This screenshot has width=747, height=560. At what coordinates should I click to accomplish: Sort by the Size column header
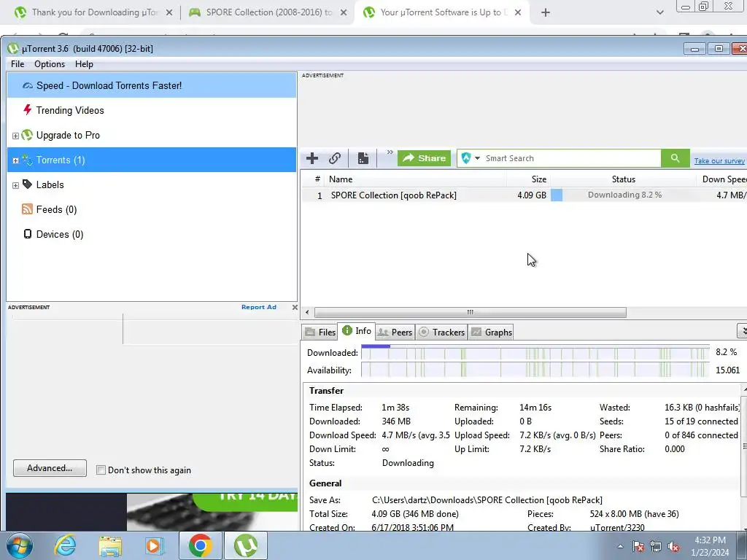528,179
